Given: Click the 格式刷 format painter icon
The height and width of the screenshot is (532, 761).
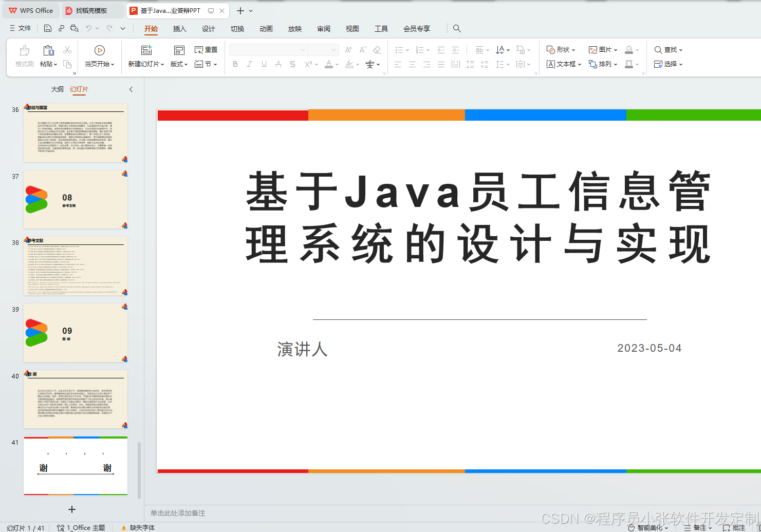Looking at the screenshot, I should click(24, 50).
